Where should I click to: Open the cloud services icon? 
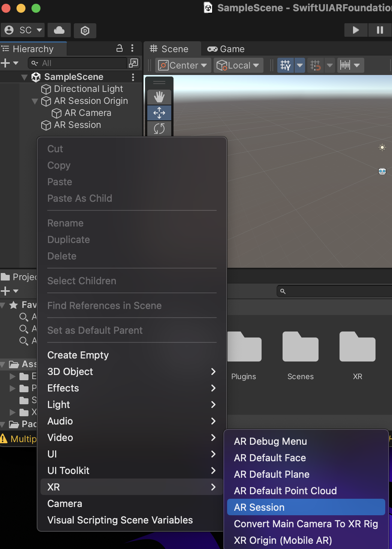(59, 30)
